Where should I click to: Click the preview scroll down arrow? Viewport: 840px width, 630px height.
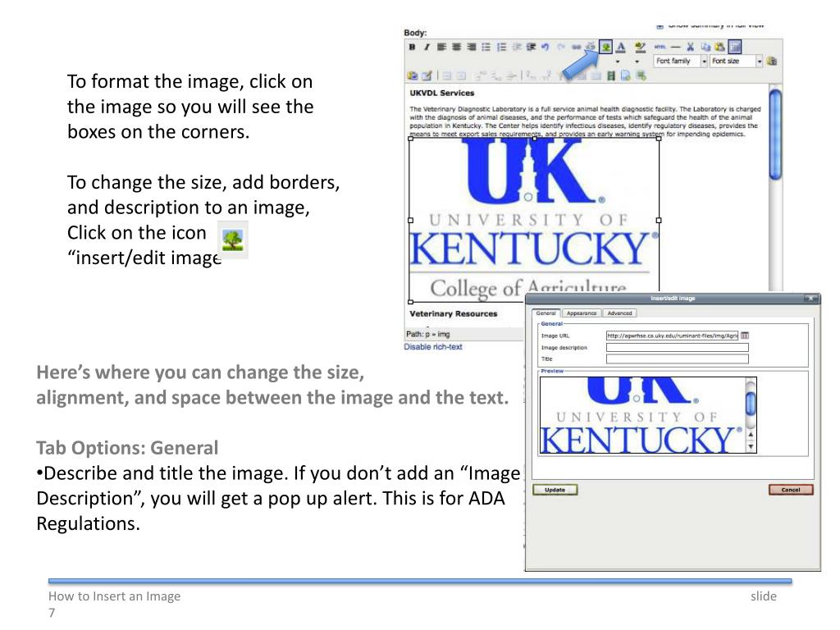coord(751,446)
